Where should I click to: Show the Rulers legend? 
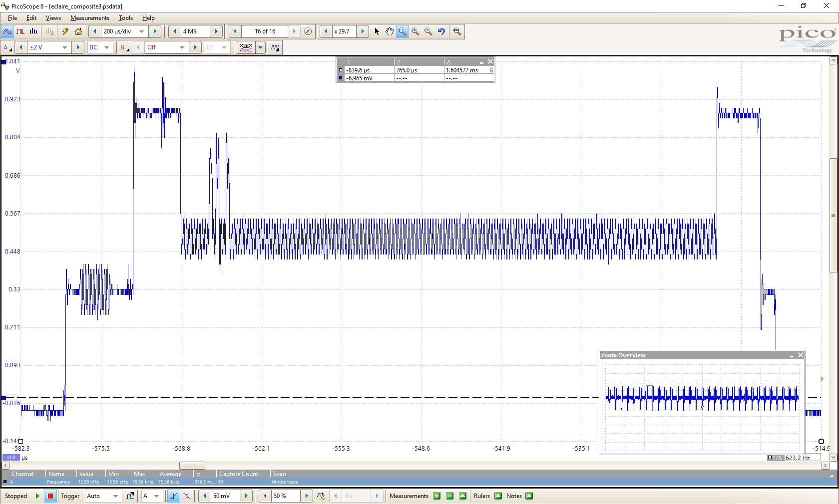498,496
